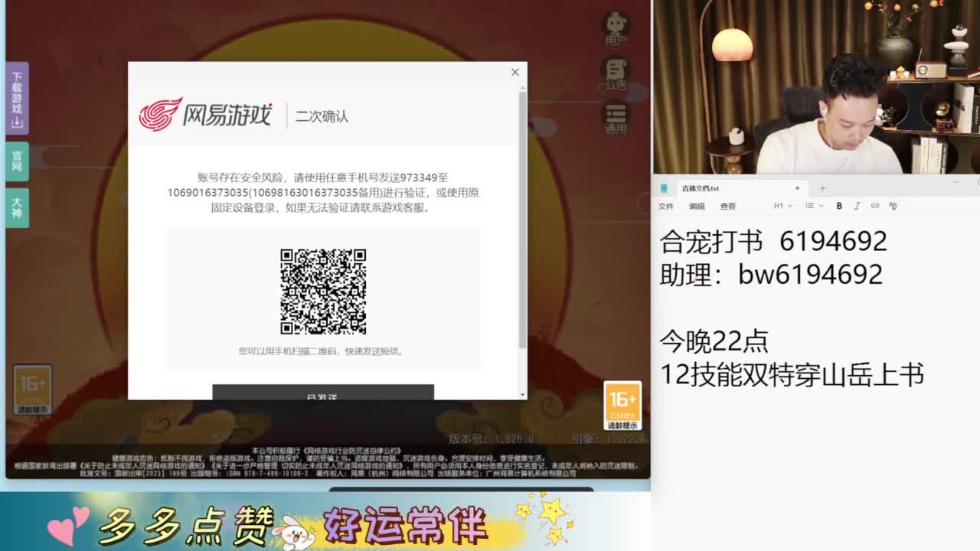Expand the list style dropdown

[814, 206]
